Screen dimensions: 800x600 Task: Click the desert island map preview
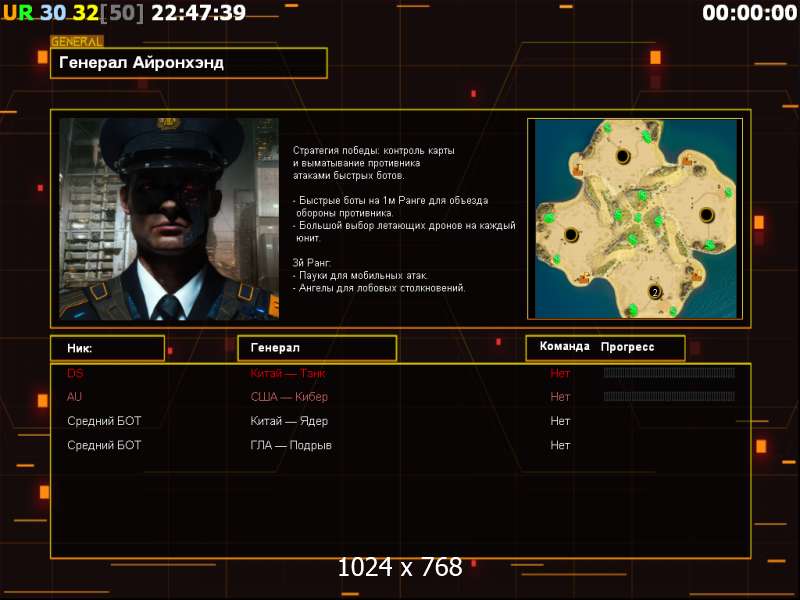[635, 219]
